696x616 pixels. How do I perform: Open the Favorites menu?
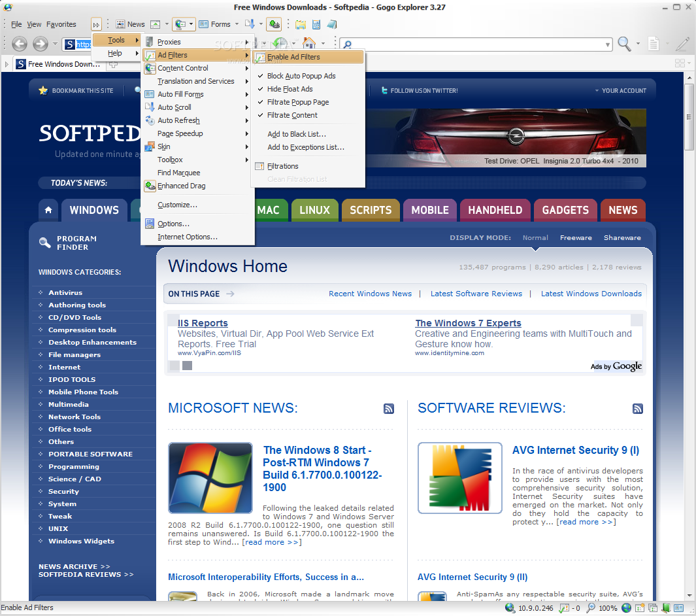pyautogui.click(x=61, y=24)
